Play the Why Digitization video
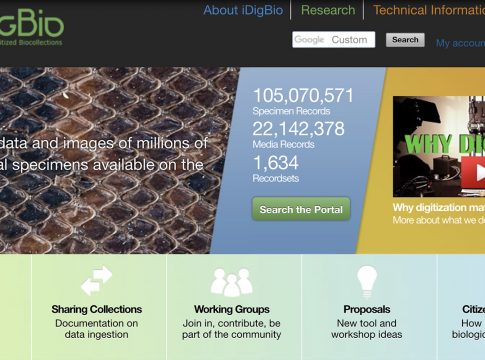The image size is (485, 360). [473, 173]
